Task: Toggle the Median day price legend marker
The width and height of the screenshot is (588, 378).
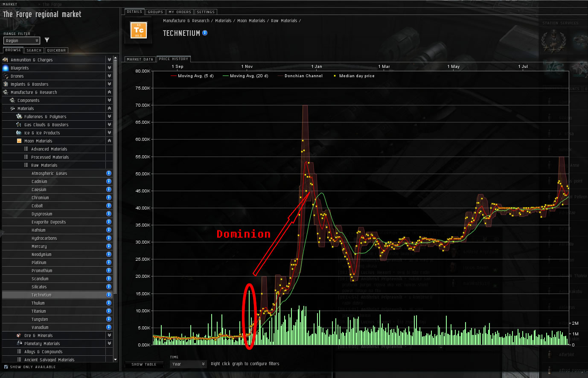Action: 335,76
